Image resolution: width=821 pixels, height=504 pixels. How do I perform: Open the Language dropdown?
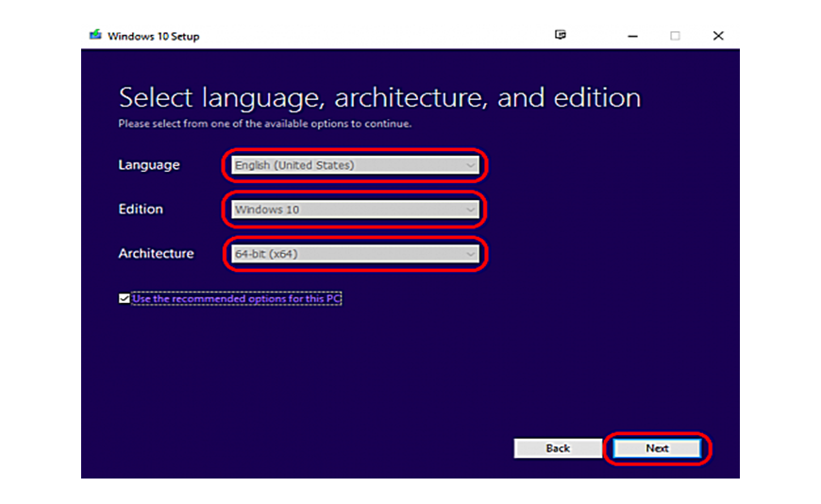[355, 165]
